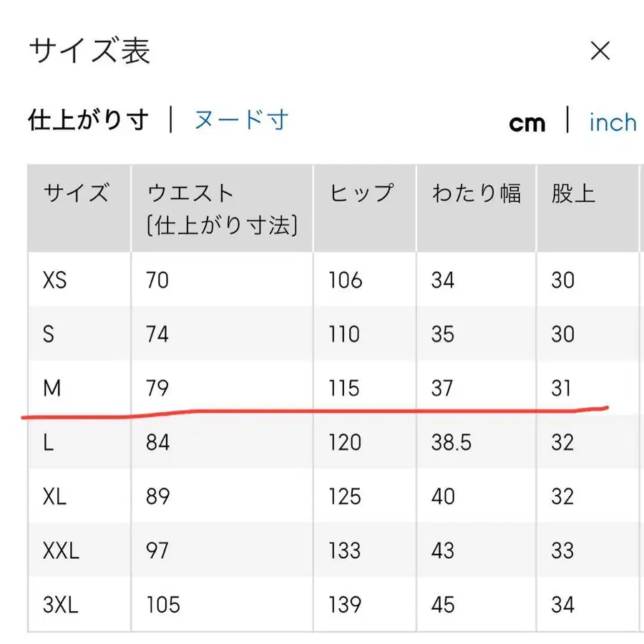The height and width of the screenshot is (644, 644).
Task: Click the 股上 column header
Action: click(571, 192)
